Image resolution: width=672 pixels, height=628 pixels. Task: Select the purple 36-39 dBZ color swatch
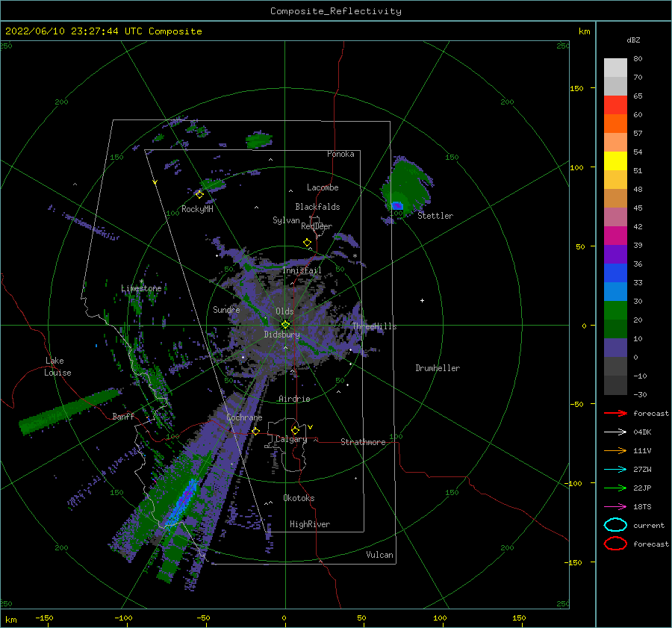click(615, 254)
